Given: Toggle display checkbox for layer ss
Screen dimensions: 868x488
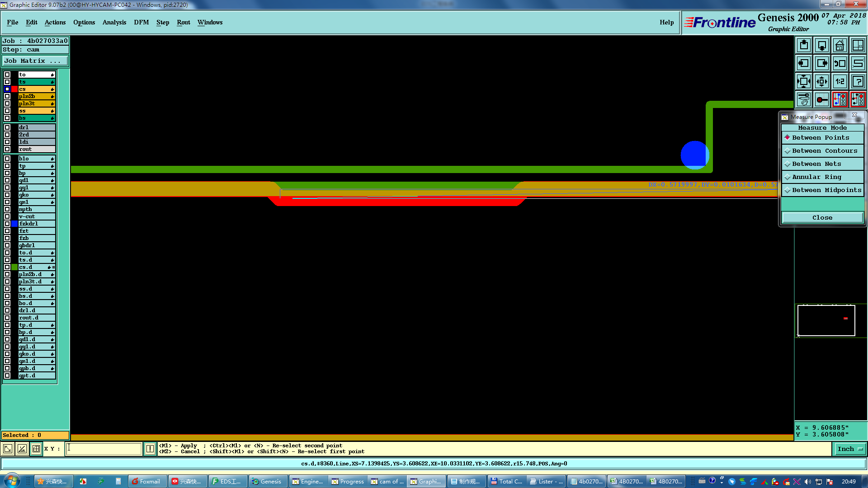Looking at the screenshot, I should (x=7, y=111).
